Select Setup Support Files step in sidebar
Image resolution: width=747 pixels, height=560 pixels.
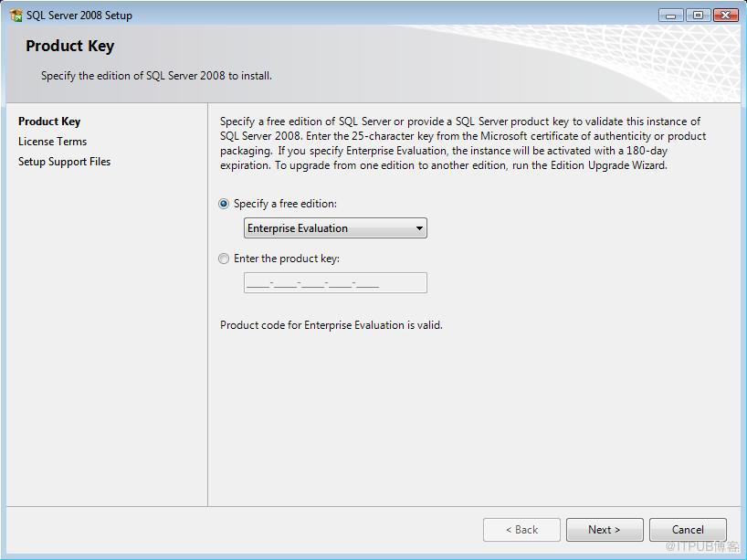point(64,162)
